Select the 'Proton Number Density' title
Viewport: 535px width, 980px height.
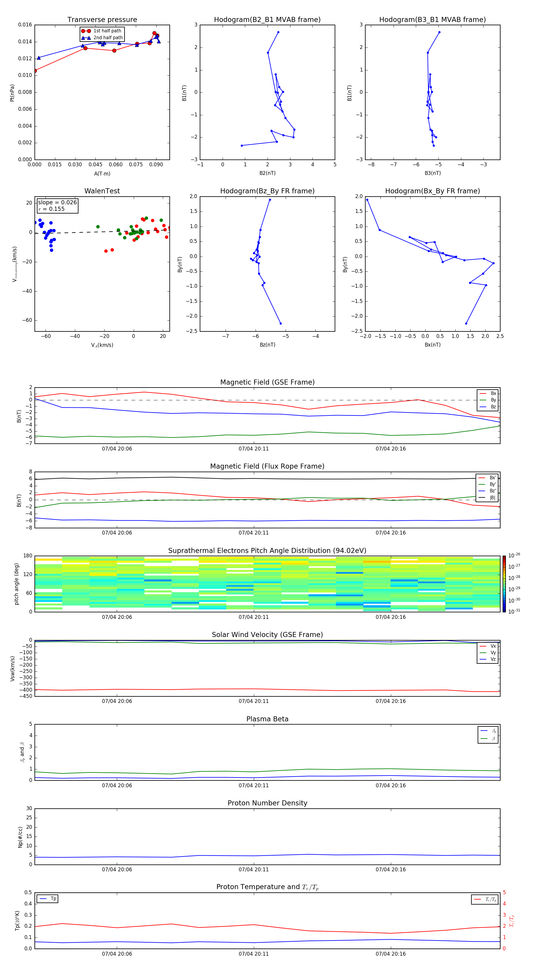(x=267, y=804)
